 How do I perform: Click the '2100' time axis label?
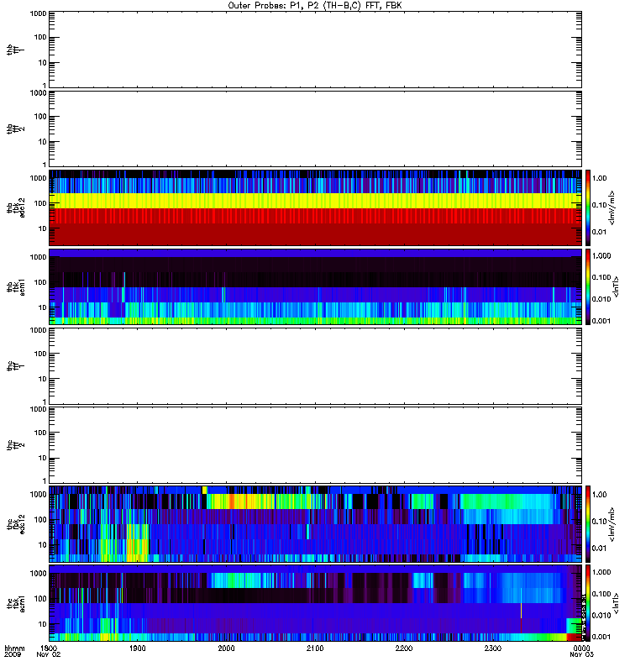[315, 648]
